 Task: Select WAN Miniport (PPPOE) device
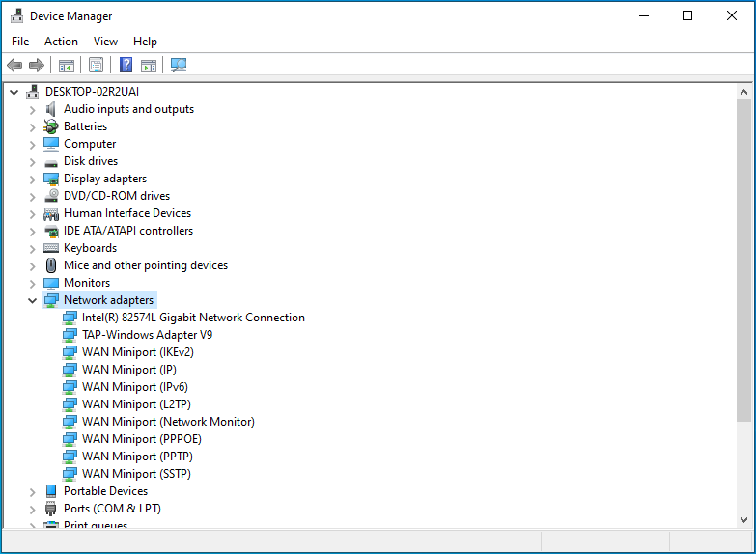coord(142,439)
